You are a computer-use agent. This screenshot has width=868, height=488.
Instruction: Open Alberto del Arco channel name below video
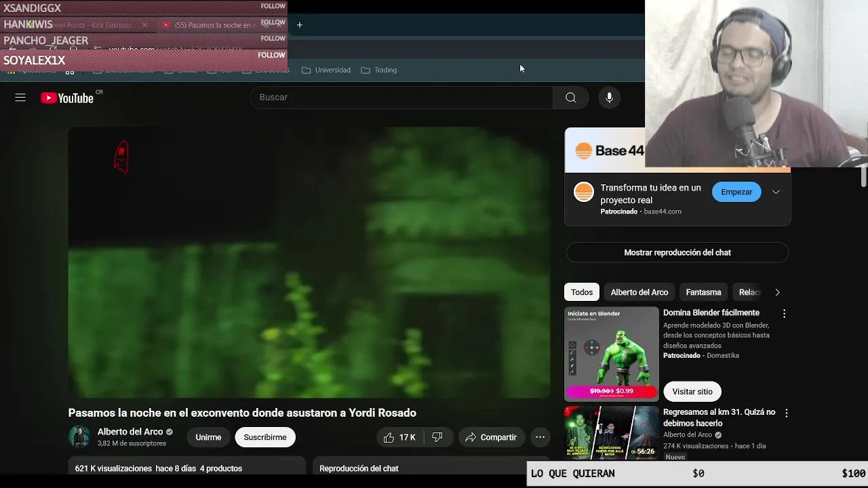(130, 432)
